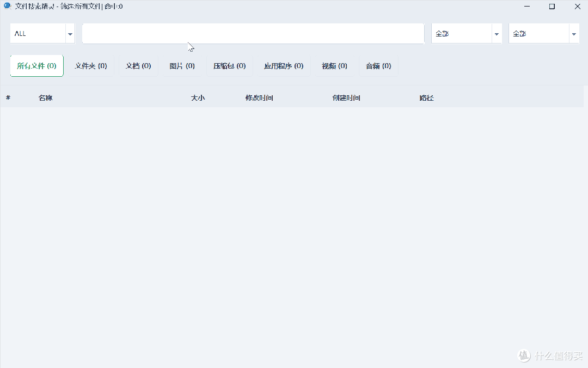This screenshot has width=588, height=368.
Task: Sort by the 修改时间 column header
Action: [x=259, y=98]
